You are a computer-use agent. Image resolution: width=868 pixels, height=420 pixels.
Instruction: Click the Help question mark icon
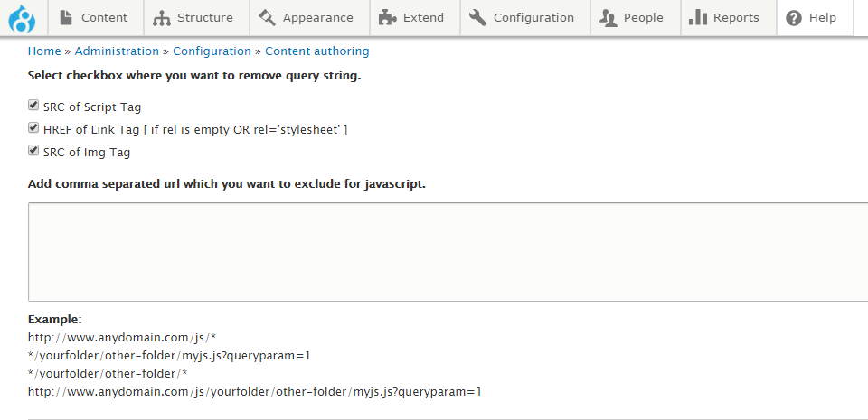pos(794,18)
